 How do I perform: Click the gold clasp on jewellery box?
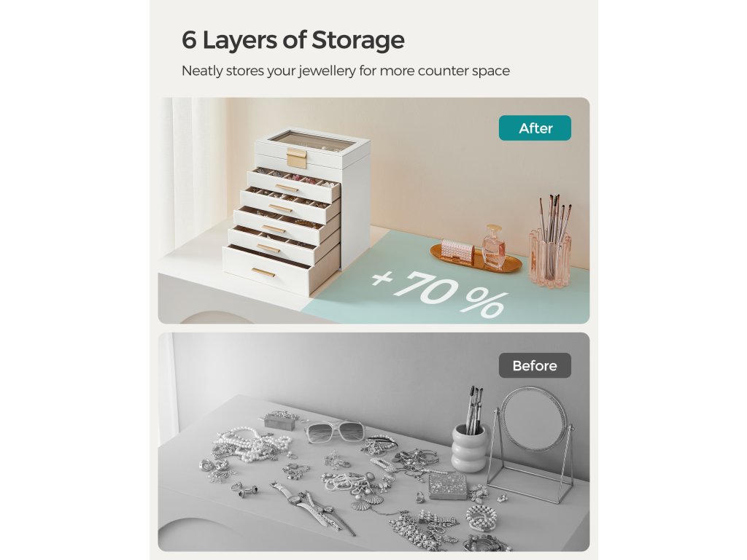pos(296,157)
